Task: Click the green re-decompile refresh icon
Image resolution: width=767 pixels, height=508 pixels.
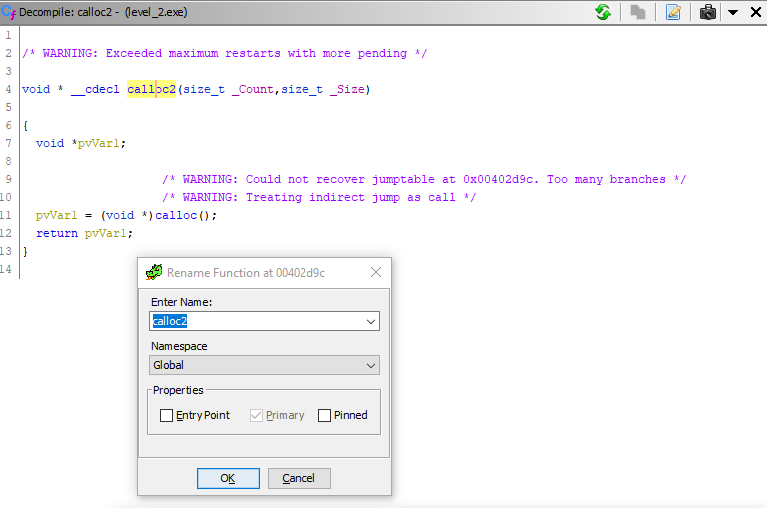Action: 603,12
